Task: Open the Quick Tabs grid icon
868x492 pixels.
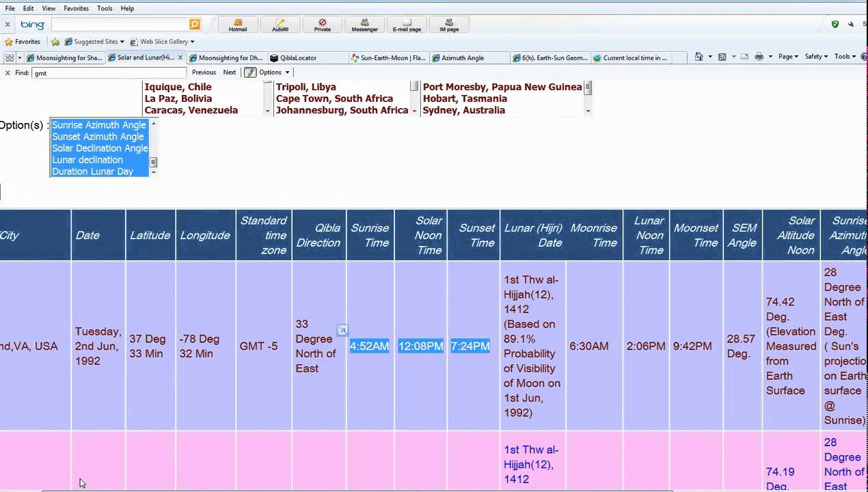Action: 10,58
